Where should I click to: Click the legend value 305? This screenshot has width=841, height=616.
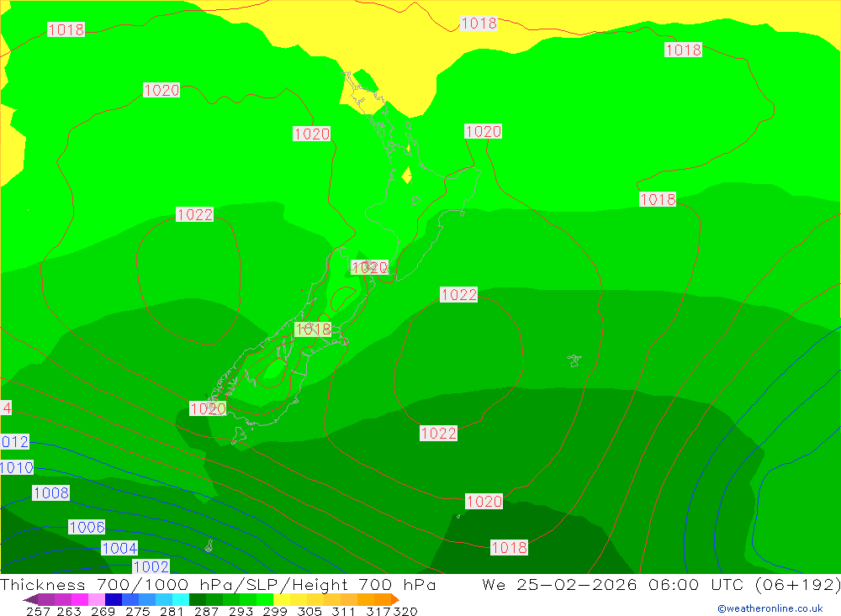309,611
